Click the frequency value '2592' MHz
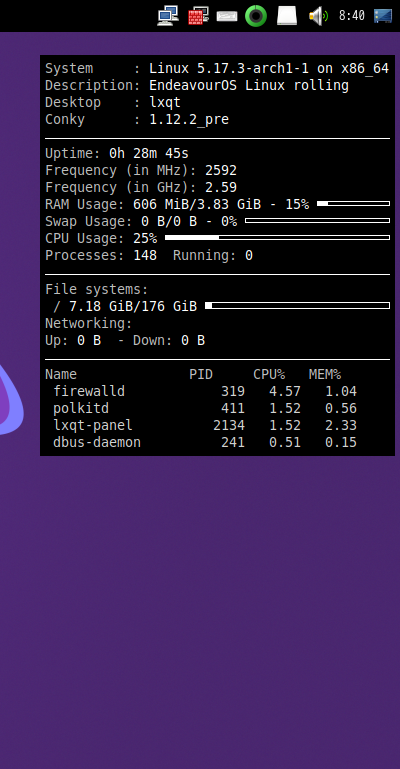Viewport: 400px width, 769px height. 221,171
